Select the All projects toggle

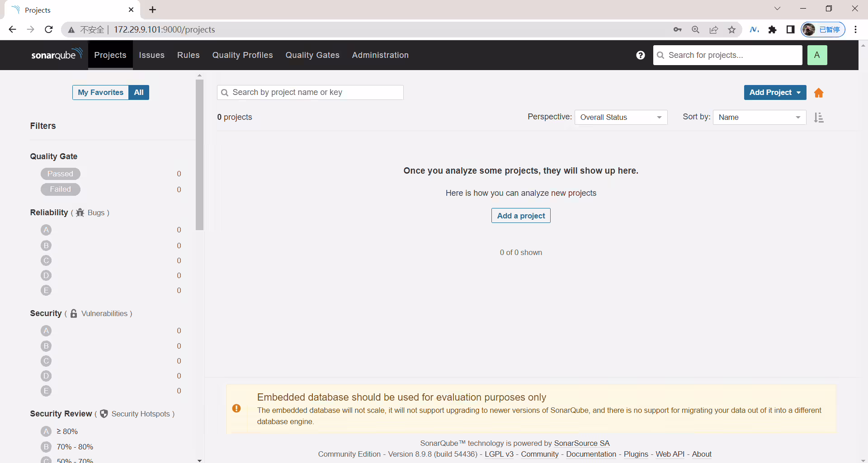[x=139, y=92]
